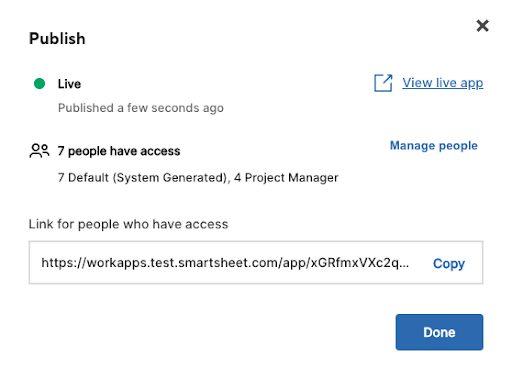
Task: Click the word people in Manage people
Action: coord(458,146)
